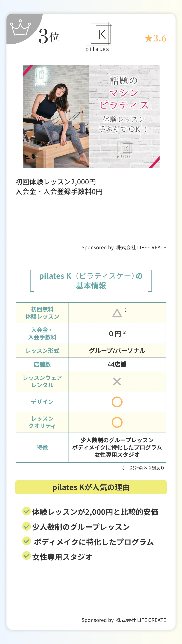Screen dimensions: 182x644
Task: Click the bottom Sponsored by LIFE CREATE text
Action: click(x=124, y=620)
